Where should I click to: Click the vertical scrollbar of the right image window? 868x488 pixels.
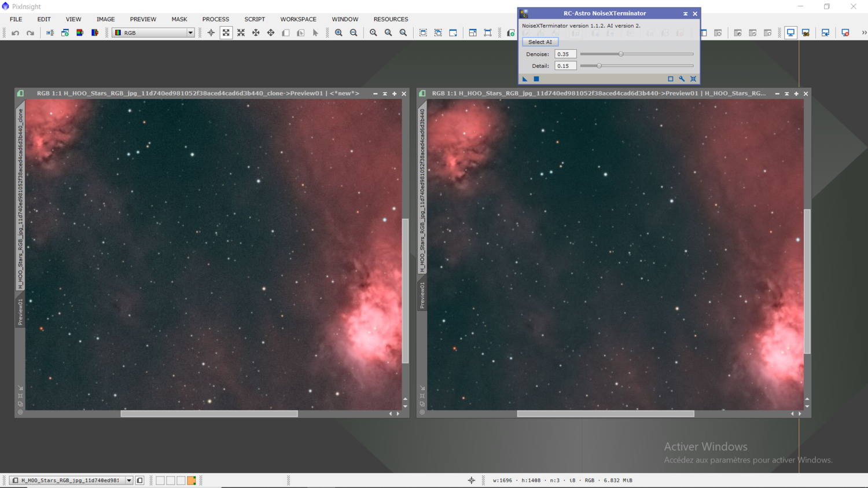807,281
